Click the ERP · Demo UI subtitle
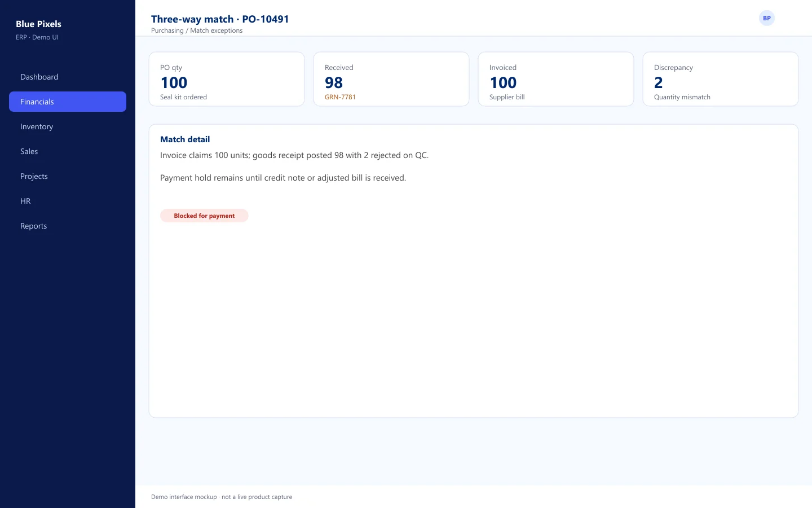 37,37
